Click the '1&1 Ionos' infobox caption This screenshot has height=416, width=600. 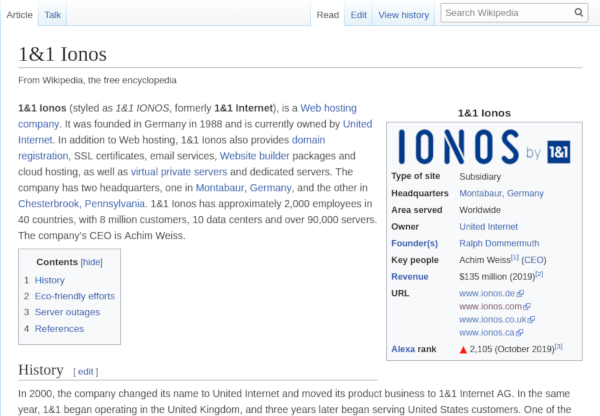tap(484, 113)
